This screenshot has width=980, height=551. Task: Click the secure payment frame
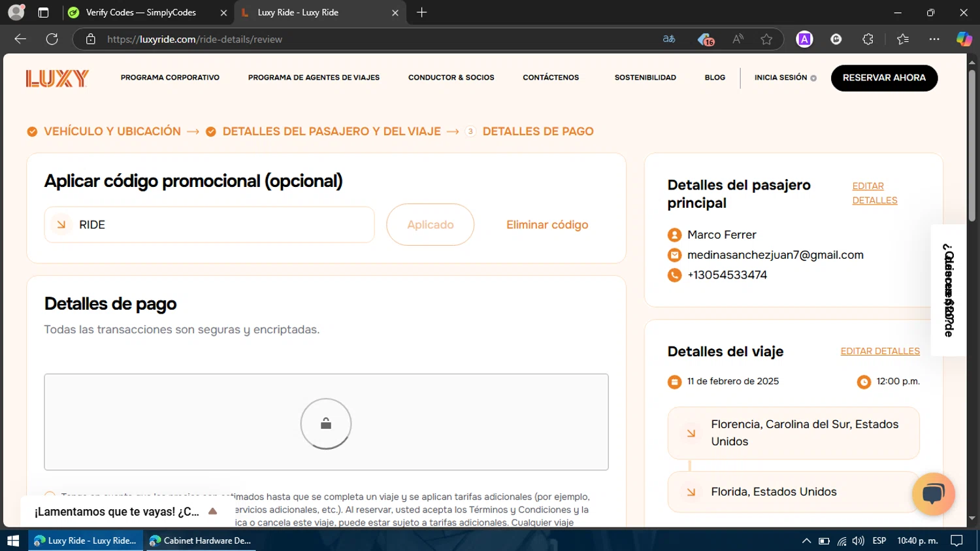326,422
